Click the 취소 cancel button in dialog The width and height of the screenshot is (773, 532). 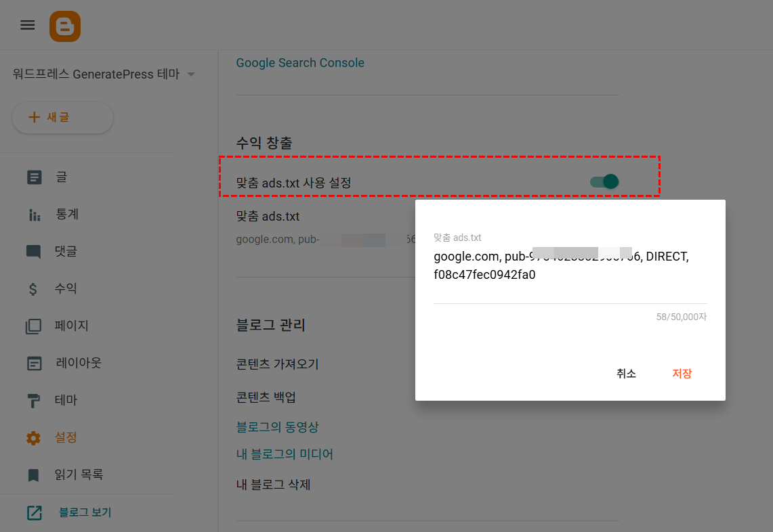pyautogui.click(x=626, y=374)
